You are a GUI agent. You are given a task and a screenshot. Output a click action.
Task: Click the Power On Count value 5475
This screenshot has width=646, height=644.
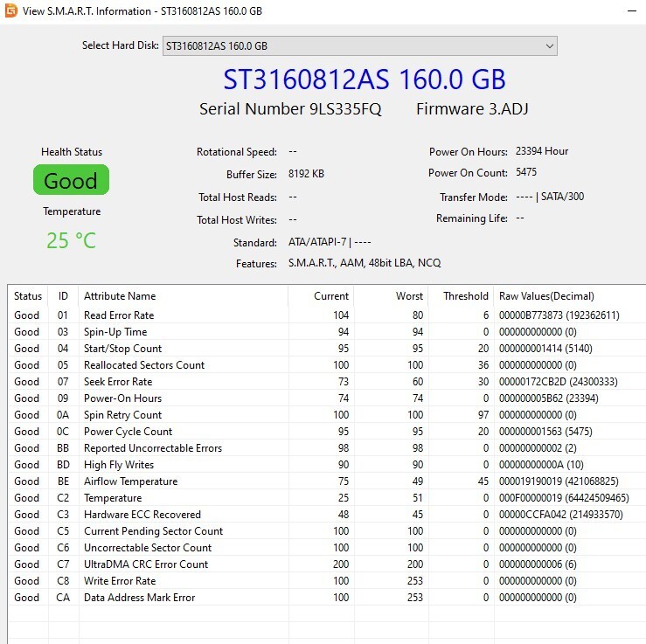point(526,172)
